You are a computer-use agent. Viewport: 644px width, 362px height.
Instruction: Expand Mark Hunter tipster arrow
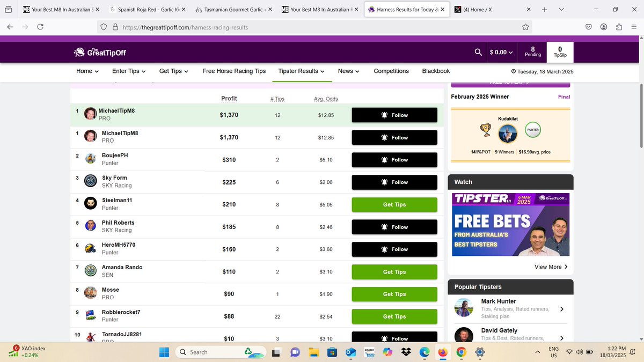(561, 309)
